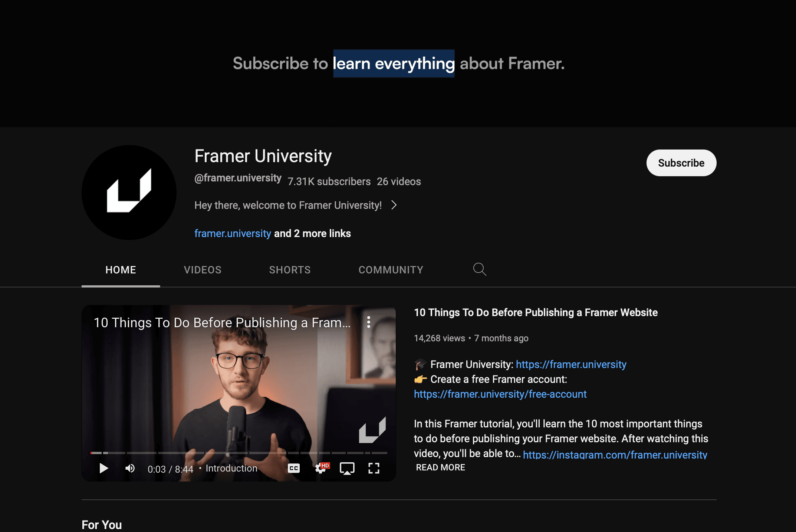Image resolution: width=796 pixels, height=532 pixels.
Task: Click the '0:03 / 8:44' time display
Action: pos(170,469)
